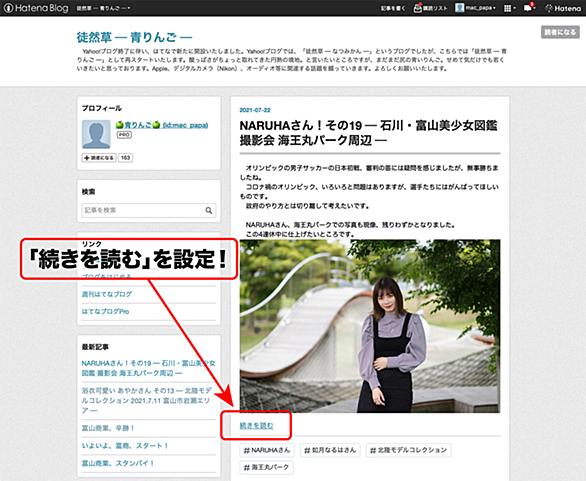
Task: Select tag #海王丸パーク
Action: pos(266,467)
